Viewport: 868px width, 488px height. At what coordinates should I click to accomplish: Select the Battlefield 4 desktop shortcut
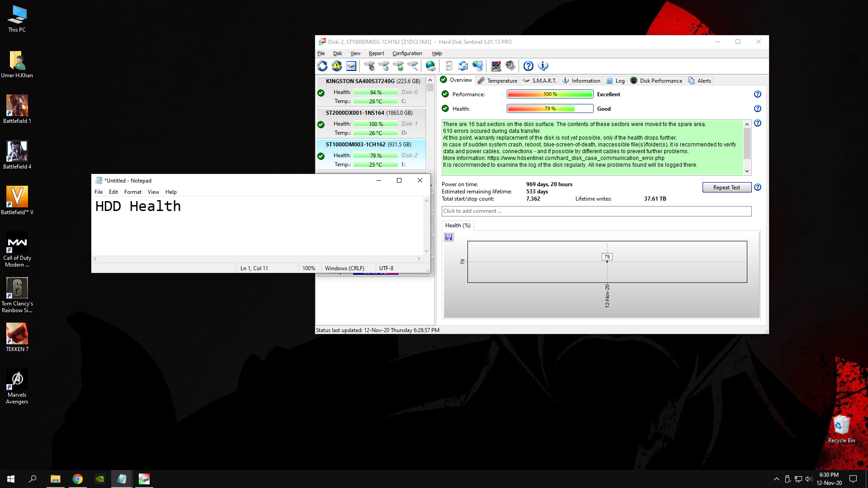[x=17, y=155]
